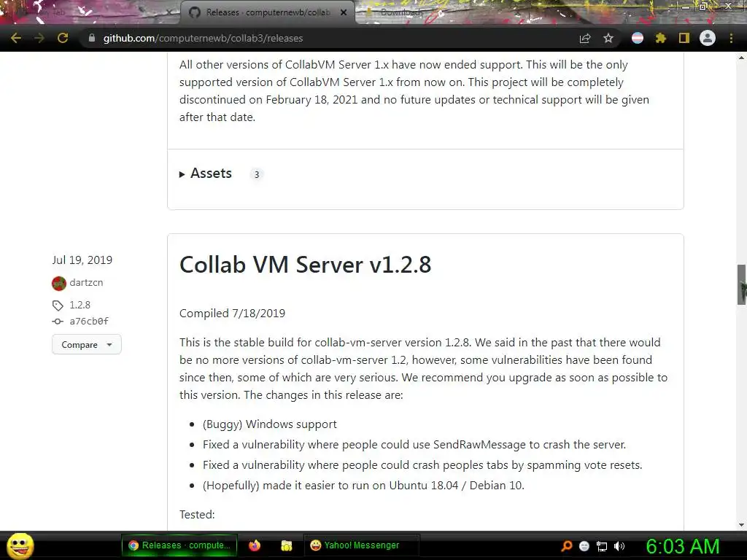Bookmark this page with star icon
Viewport: 747px width, 560px height.
pyautogui.click(x=608, y=38)
